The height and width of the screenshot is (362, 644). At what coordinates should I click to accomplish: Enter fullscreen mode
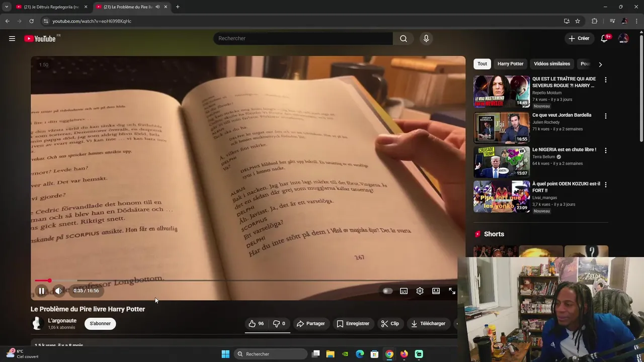tap(452, 291)
